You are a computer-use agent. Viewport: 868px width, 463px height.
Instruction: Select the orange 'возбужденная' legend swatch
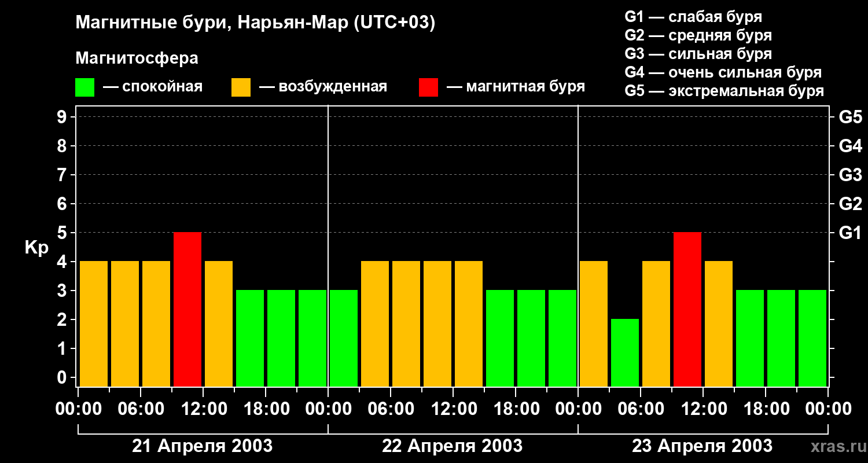241,87
